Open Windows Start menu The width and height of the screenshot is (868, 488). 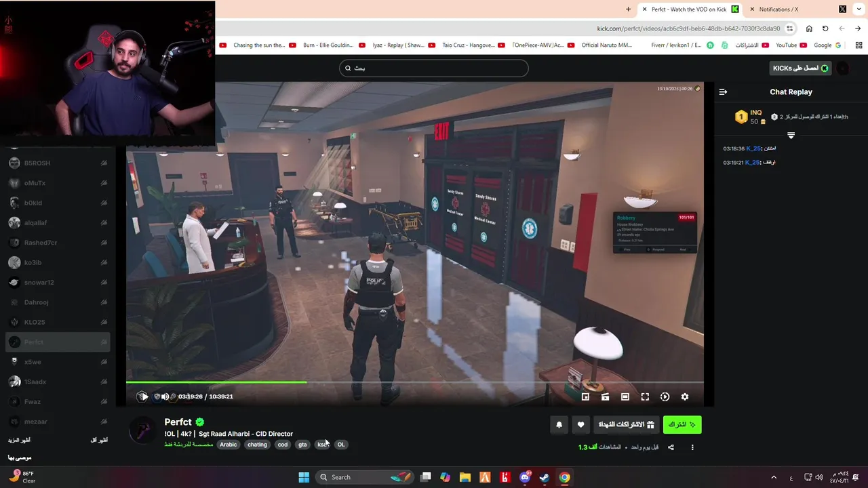[304, 477]
